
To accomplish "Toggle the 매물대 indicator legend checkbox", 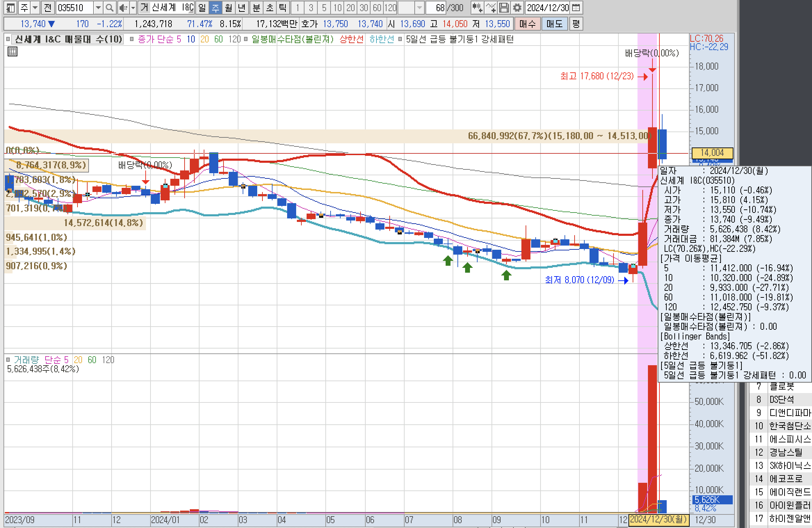I will pyautogui.click(x=8, y=39).
